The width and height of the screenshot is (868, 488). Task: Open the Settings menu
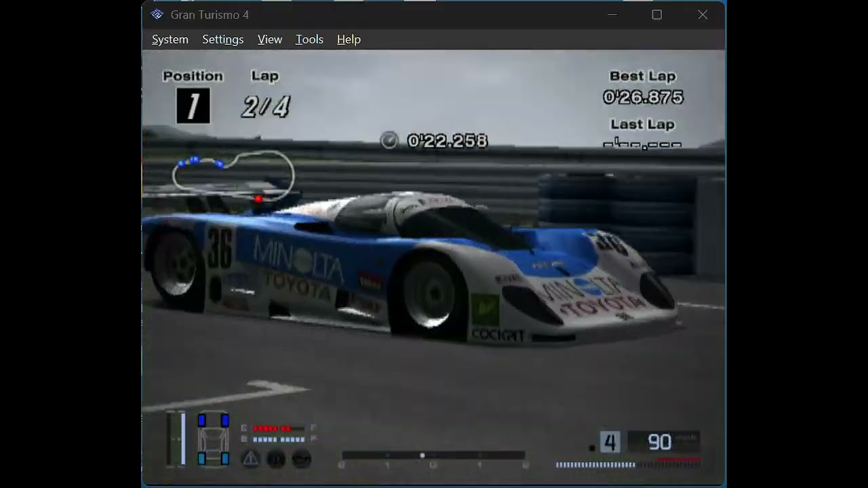222,39
